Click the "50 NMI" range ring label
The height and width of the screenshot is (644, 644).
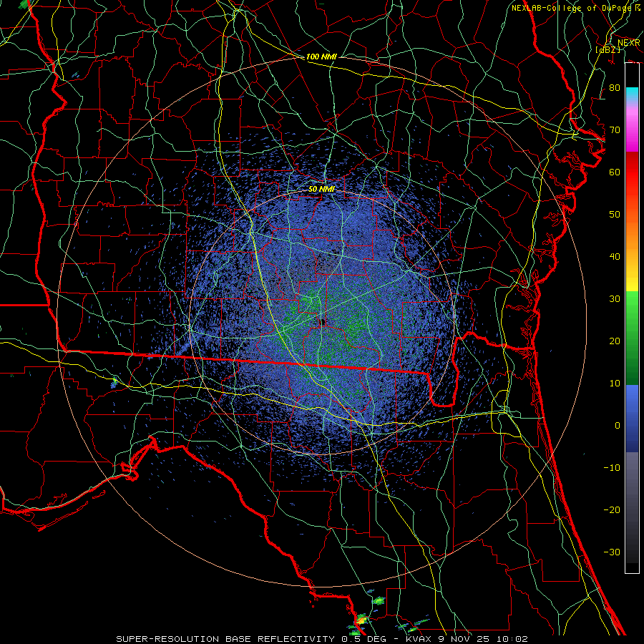(x=321, y=190)
